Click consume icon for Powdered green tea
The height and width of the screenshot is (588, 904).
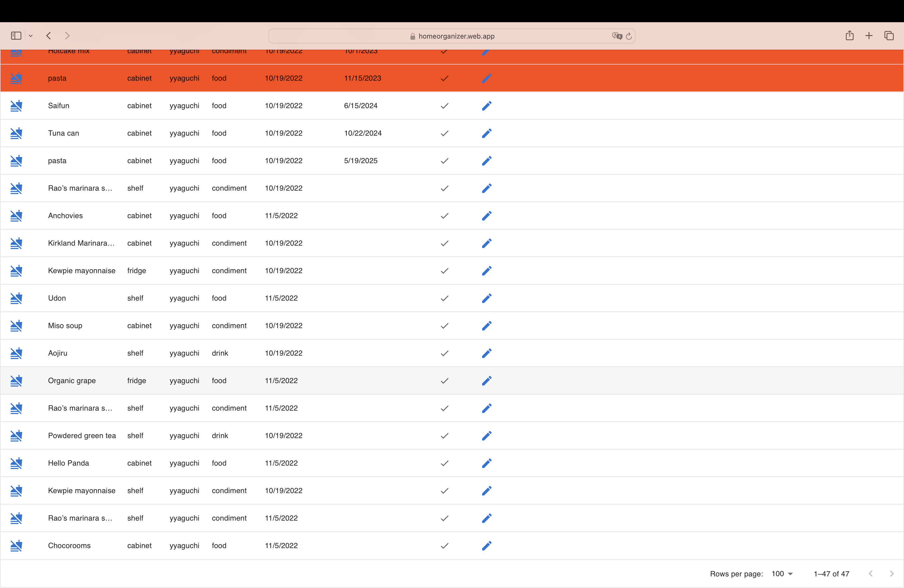point(16,436)
